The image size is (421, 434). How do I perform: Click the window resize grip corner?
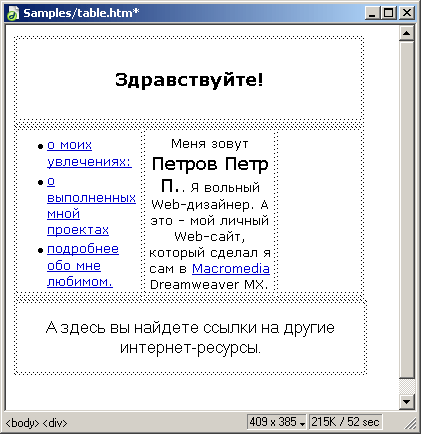[x=410, y=423]
